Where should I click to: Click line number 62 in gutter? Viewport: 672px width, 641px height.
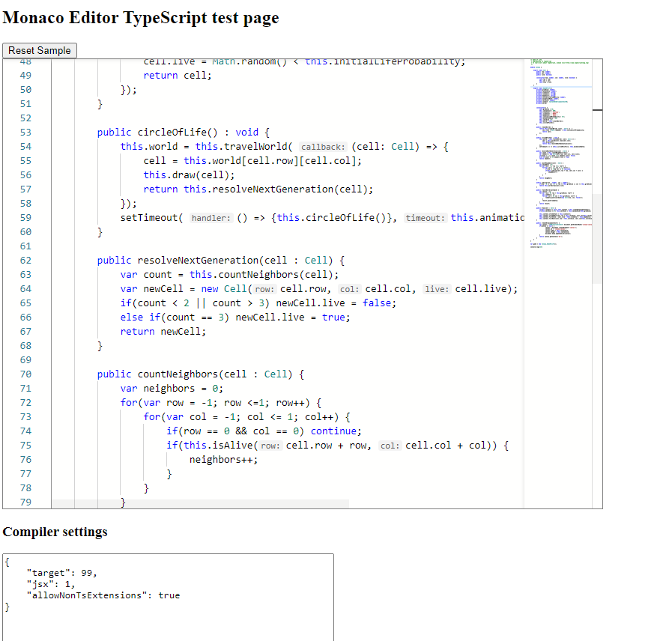click(x=25, y=261)
